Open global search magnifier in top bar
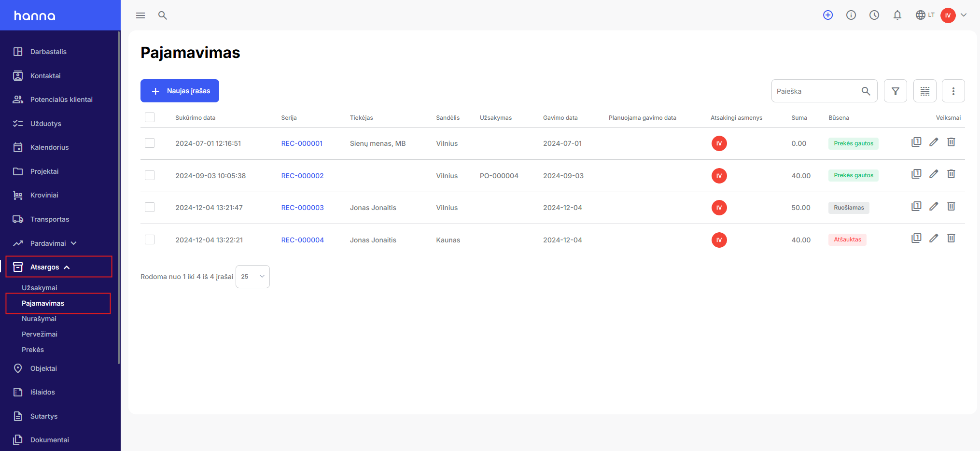The height and width of the screenshot is (451, 980). pyautogui.click(x=163, y=15)
